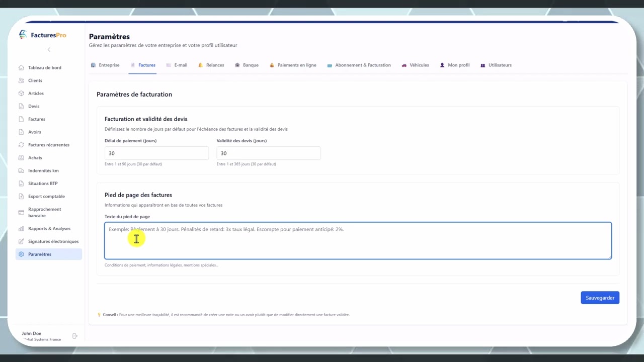Click the FacturesPro logo icon
Screen dimensions: 644x362
pos(23,35)
